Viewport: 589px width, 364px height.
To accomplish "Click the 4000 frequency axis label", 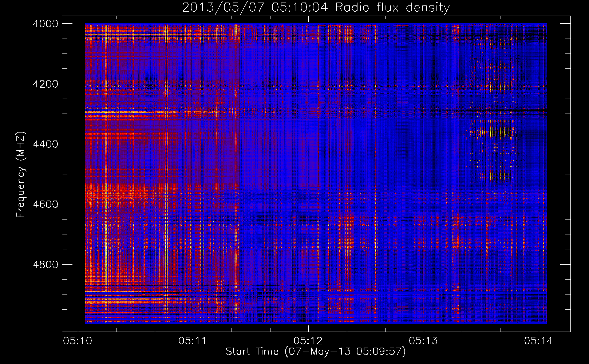I will tap(46, 24).
